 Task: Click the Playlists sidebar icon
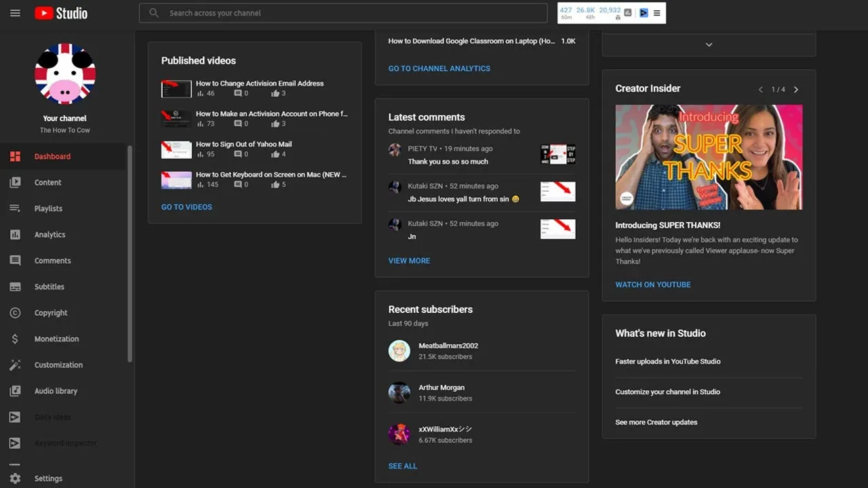(15, 209)
